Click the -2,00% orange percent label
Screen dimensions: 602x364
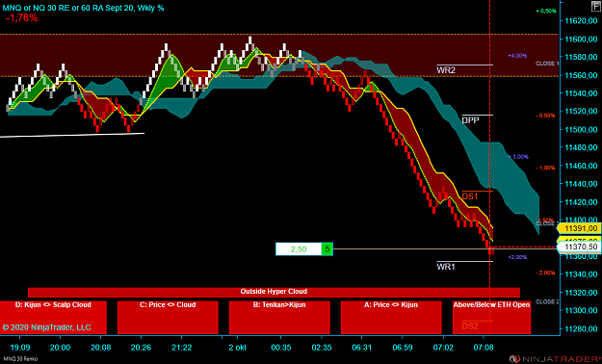[545, 273]
